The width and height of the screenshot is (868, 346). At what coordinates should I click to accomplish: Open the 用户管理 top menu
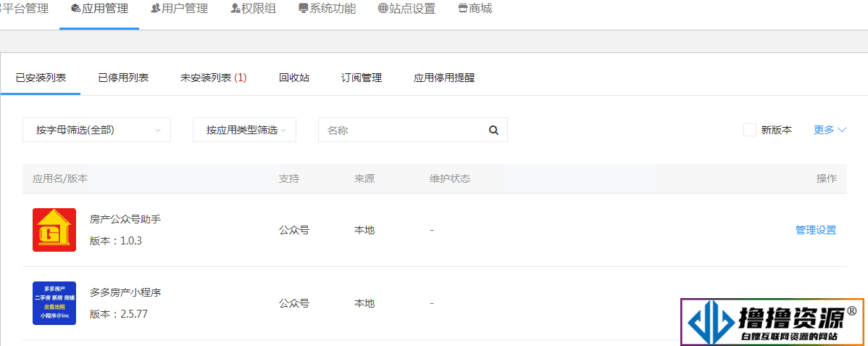click(180, 9)
